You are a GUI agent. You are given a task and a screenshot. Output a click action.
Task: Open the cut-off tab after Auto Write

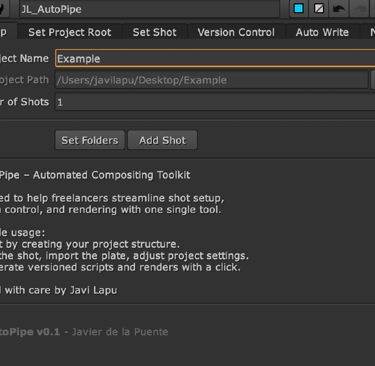point(368,32)
